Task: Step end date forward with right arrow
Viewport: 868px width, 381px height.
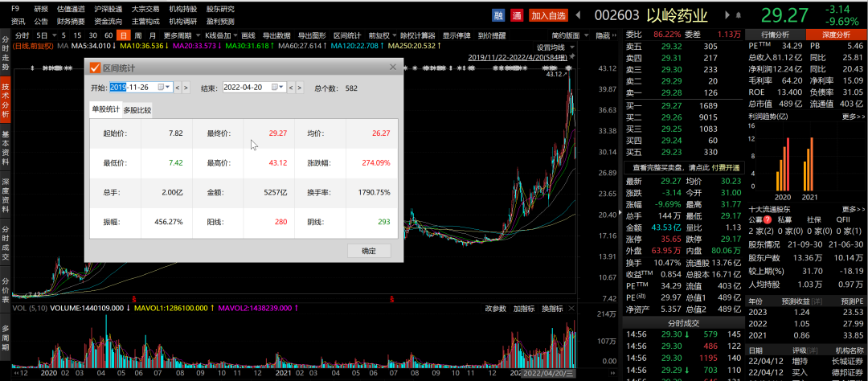Action: pos(300,88)
